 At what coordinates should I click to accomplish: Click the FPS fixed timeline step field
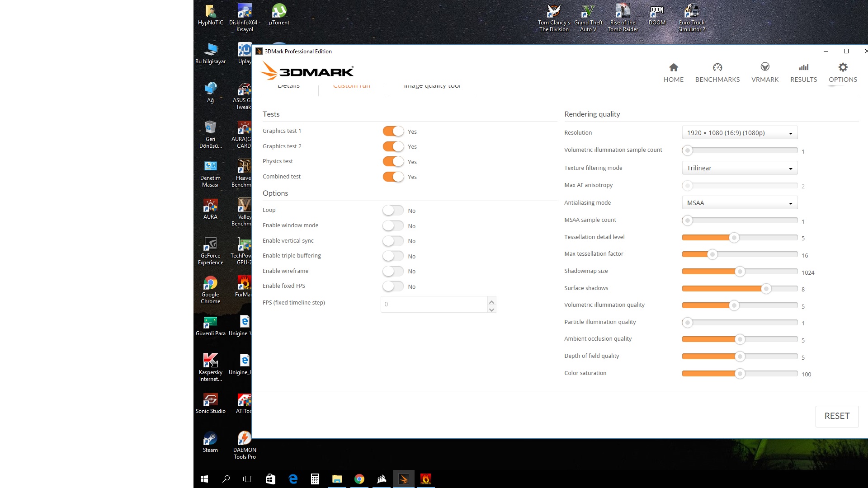434,304
